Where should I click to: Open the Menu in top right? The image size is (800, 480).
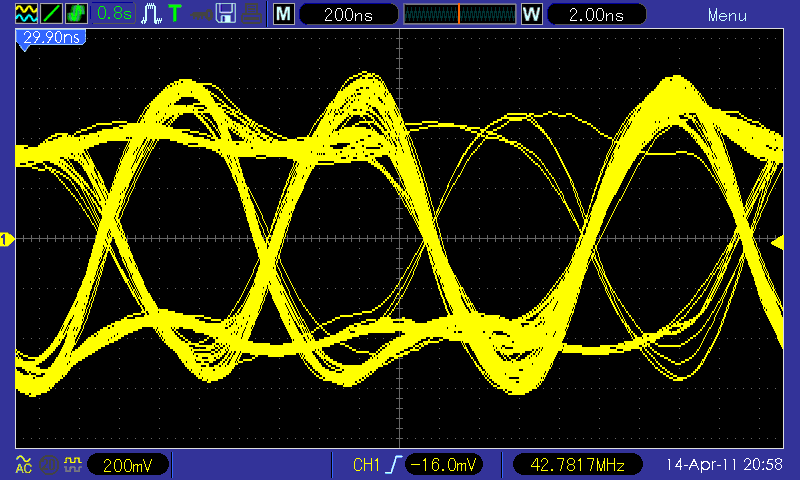(727, 15)
